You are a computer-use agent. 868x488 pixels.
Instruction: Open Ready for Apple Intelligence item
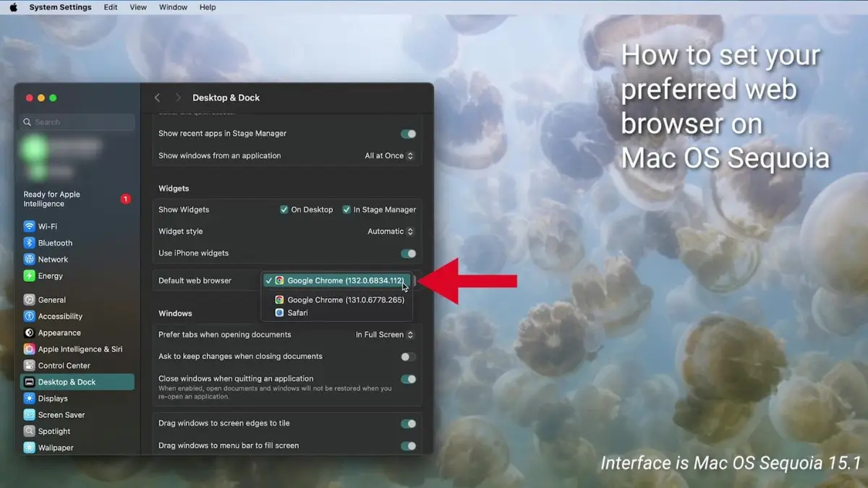[77, 199]
